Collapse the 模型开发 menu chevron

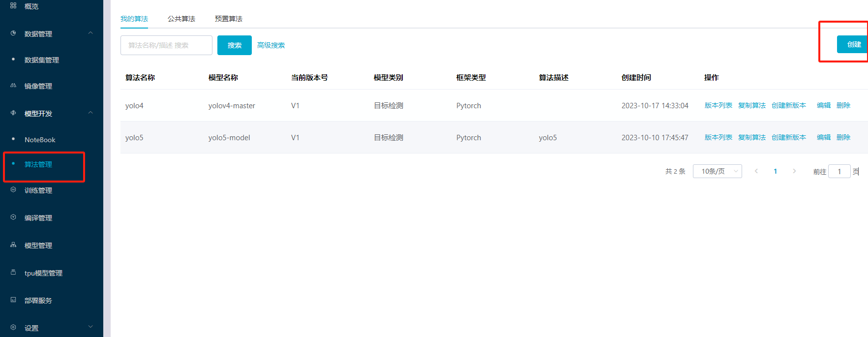[90, 113]
